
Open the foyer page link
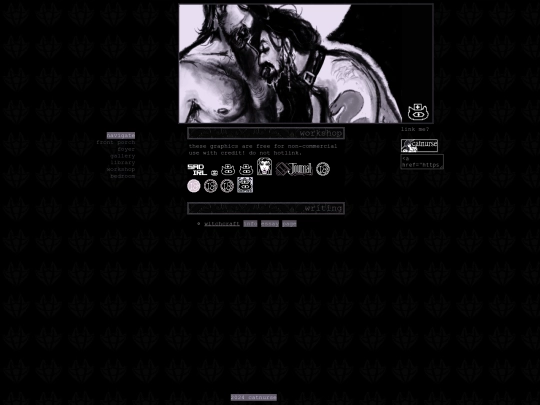click(126, 149)
